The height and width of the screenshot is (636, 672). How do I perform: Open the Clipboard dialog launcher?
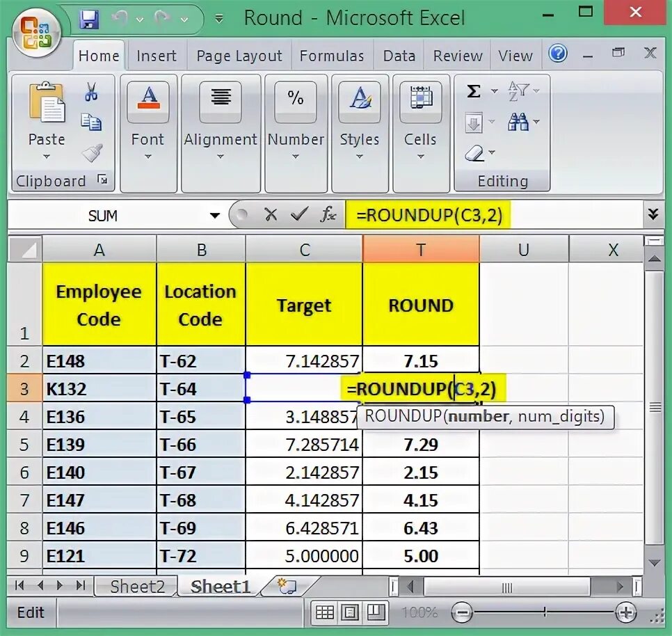pyautogui.click(x=102, y=179)
